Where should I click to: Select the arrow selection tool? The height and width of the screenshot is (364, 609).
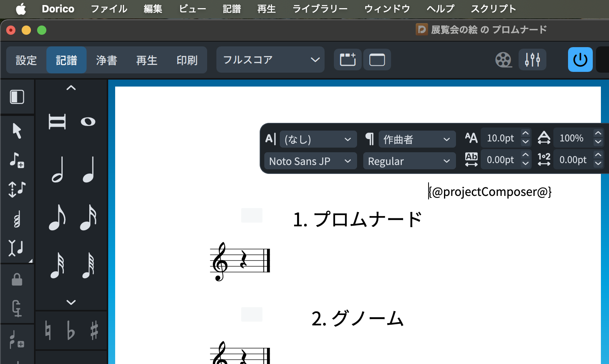17,131
